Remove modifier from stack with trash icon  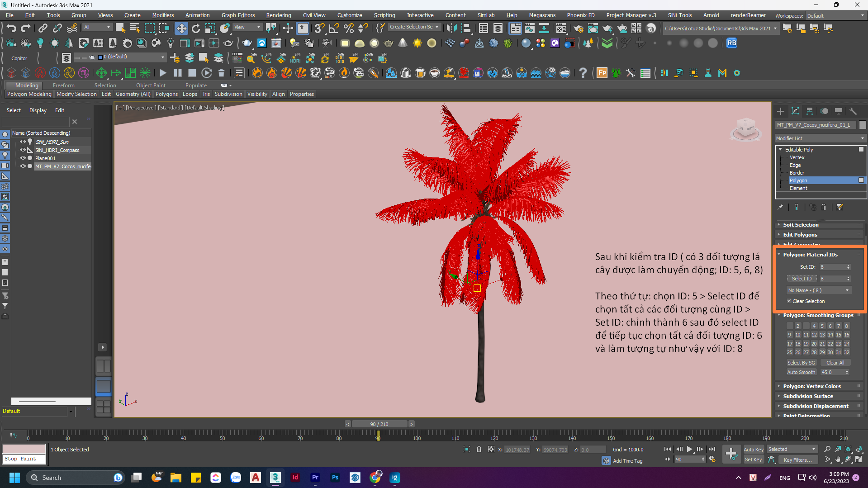pos(824,207)
